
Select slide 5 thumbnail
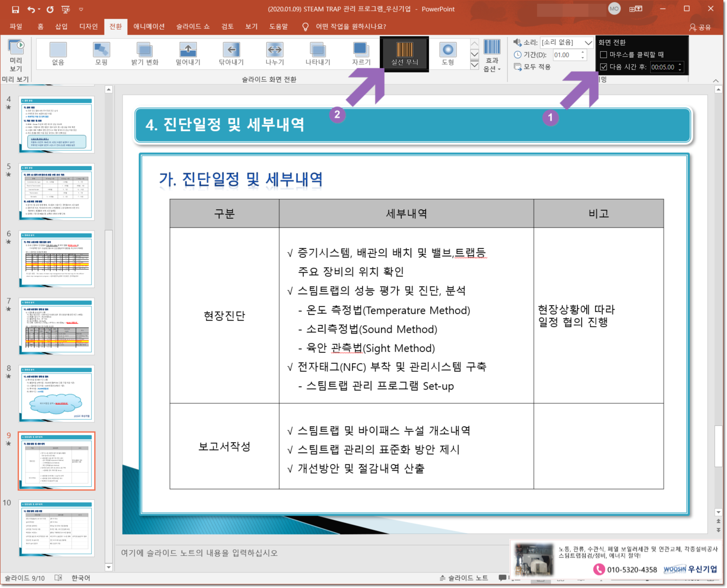pos(56,192)
